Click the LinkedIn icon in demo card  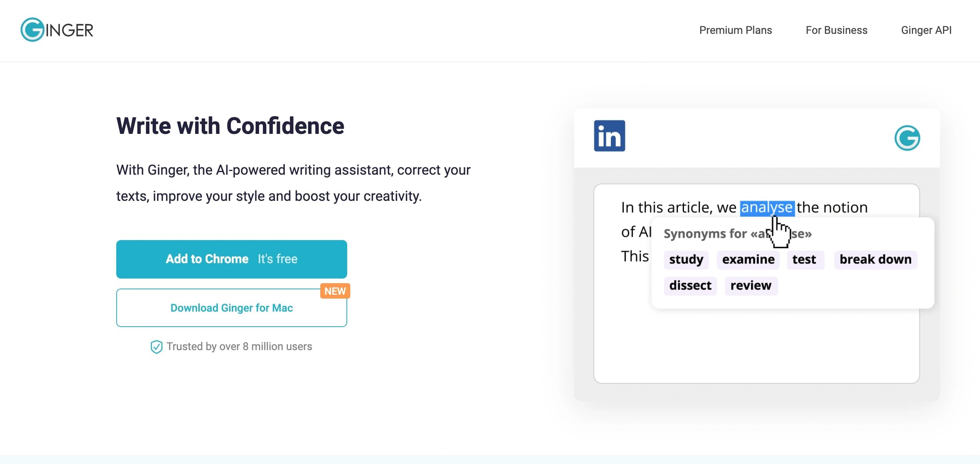point(609,136)
